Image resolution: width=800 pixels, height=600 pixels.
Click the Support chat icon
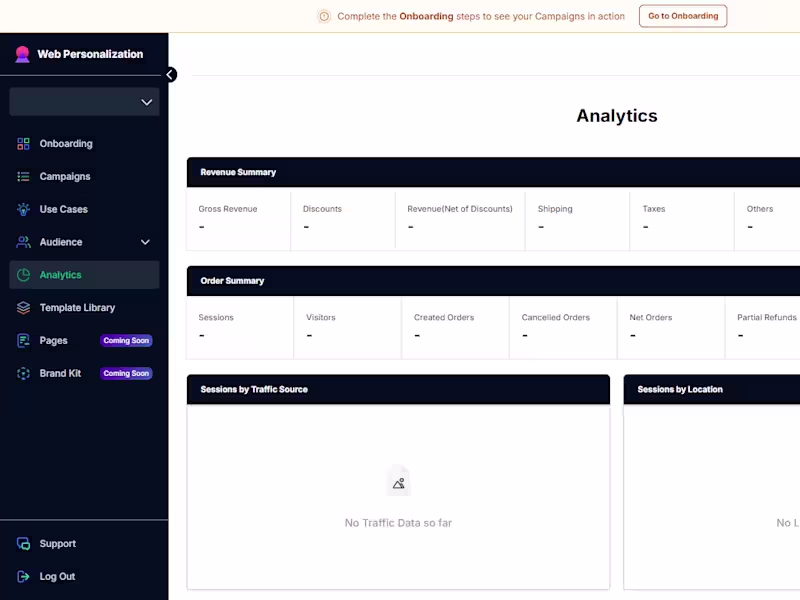click(23, 544)
